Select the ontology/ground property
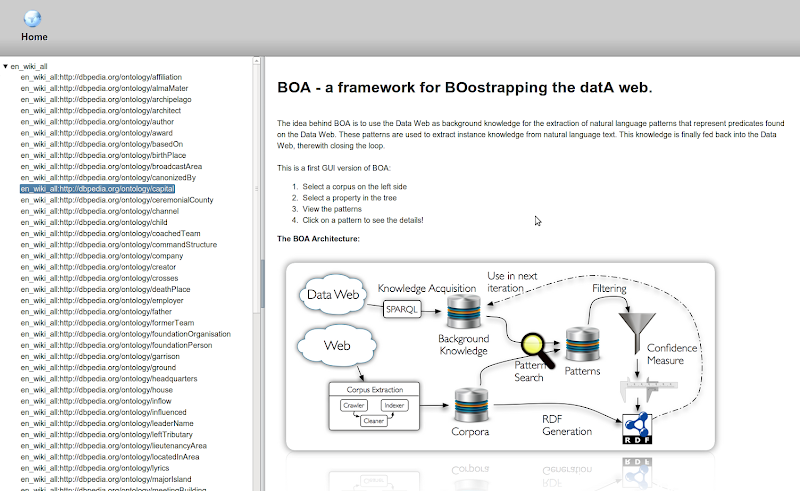Viewport: 800px width, 491px height. (98, 368)
